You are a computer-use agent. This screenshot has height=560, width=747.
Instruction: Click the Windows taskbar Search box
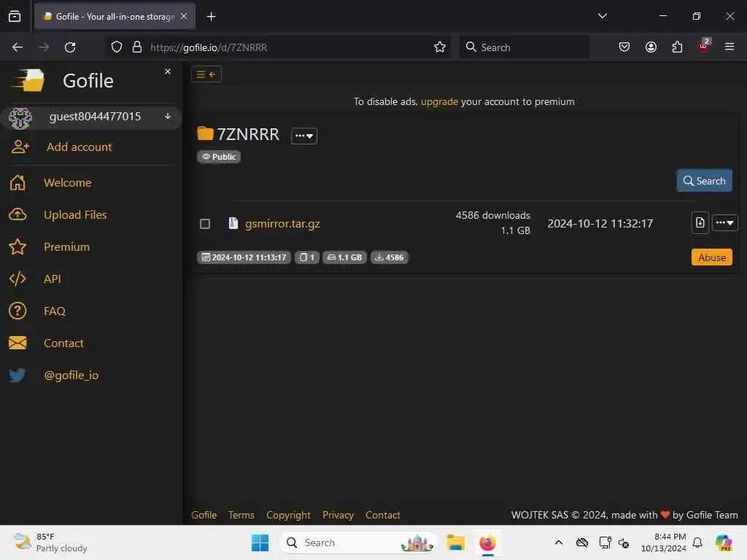click(357, 542)
